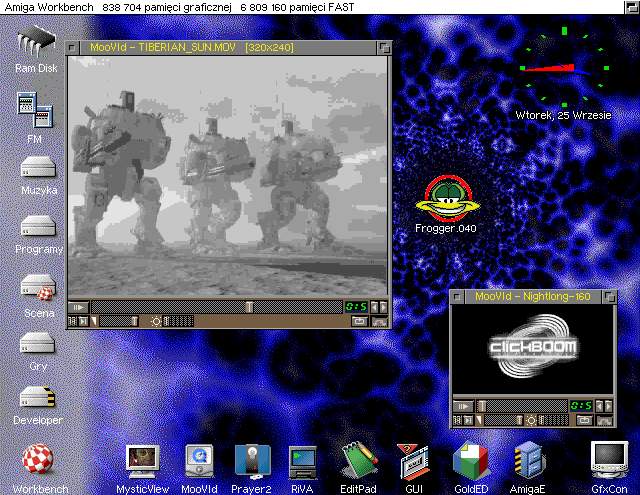Select the Muzyka drive icon

coord(38,166)
